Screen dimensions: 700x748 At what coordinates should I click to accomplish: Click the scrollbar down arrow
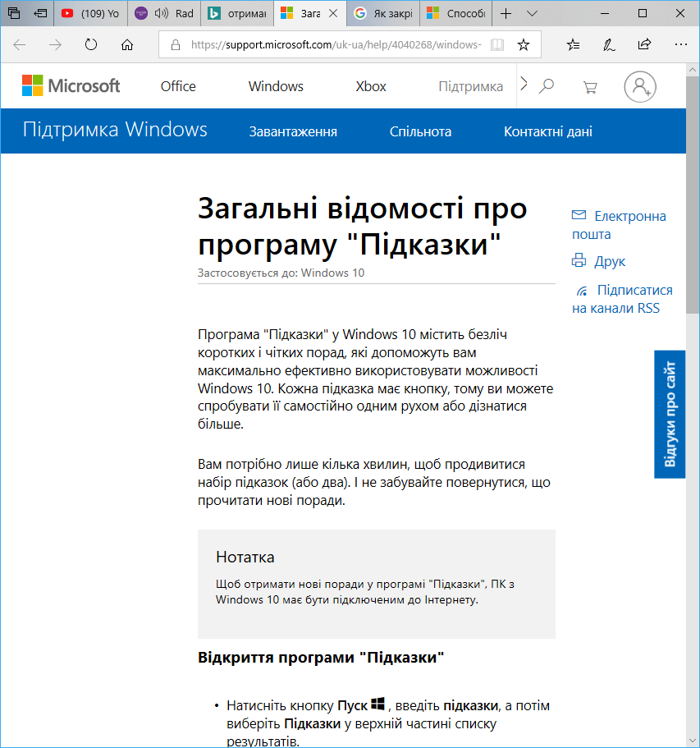click(693, 741)
